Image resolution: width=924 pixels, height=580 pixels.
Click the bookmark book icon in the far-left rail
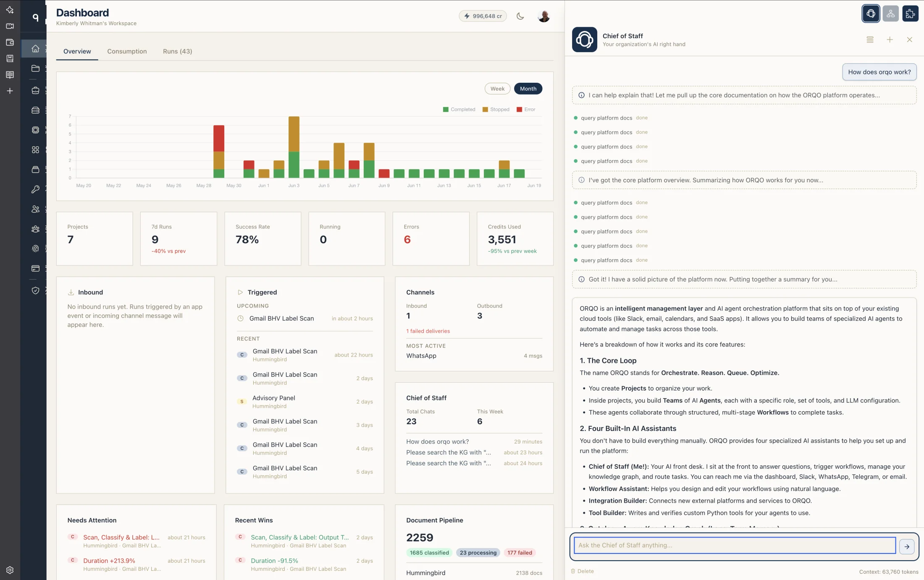[x=10, y=58]
